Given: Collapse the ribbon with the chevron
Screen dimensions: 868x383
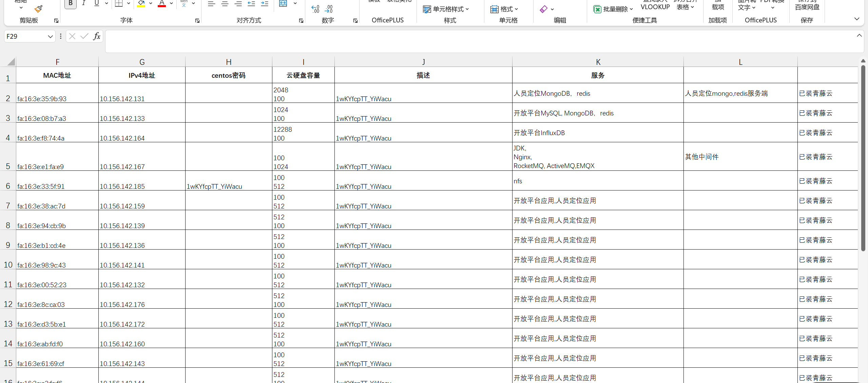Looking at the screenshot, I should tap(857, 19).
